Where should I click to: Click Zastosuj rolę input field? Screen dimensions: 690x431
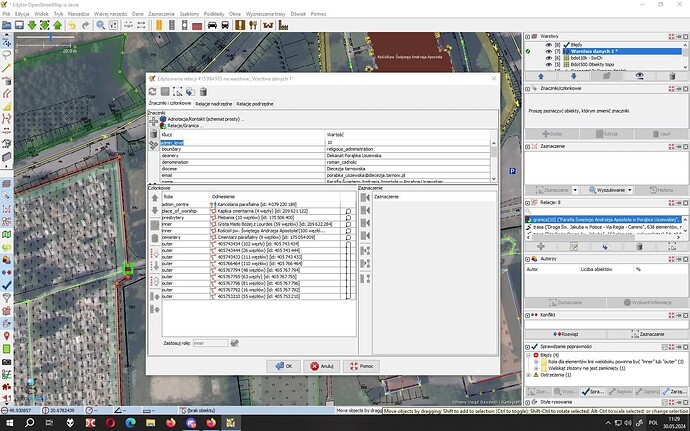click(x=210, y=343)
